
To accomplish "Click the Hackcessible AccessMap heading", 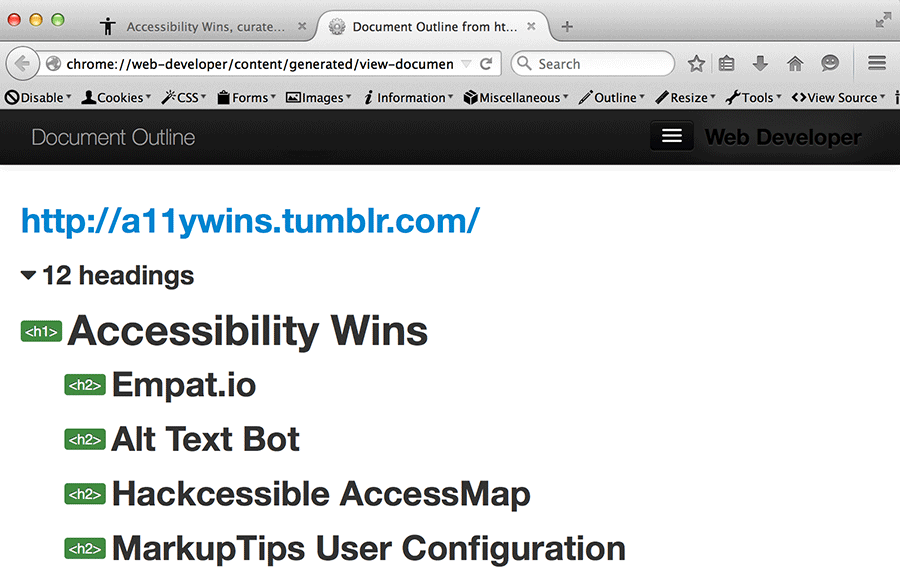I will pos(321,495).
